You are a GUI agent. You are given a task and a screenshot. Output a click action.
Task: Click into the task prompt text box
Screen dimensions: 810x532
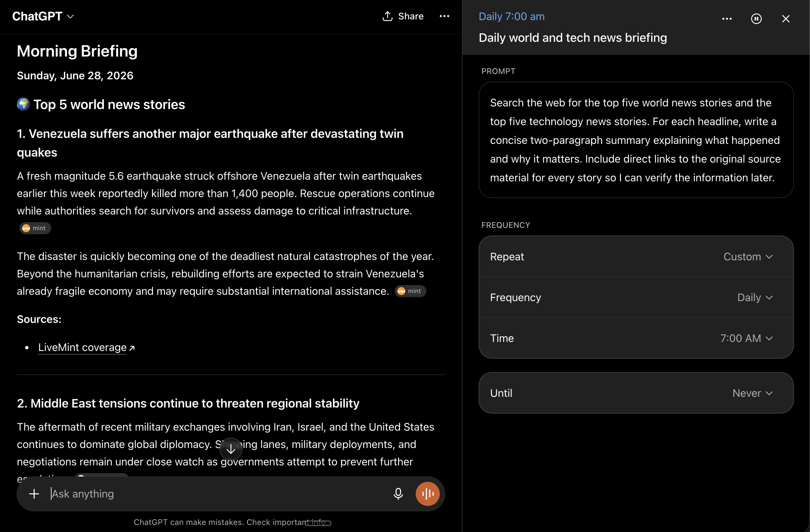tap(636, 140)
